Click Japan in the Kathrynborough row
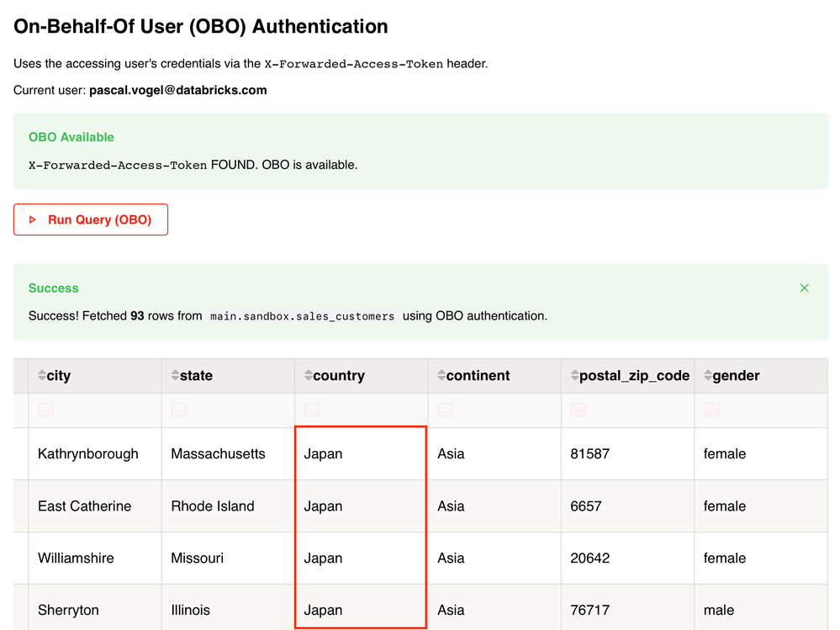Viewport: 840px width, 630px height. [x=362, y=453]
